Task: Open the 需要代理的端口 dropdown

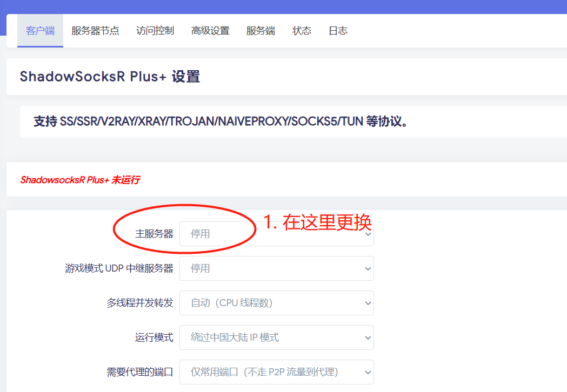Action: coord(277,372)
